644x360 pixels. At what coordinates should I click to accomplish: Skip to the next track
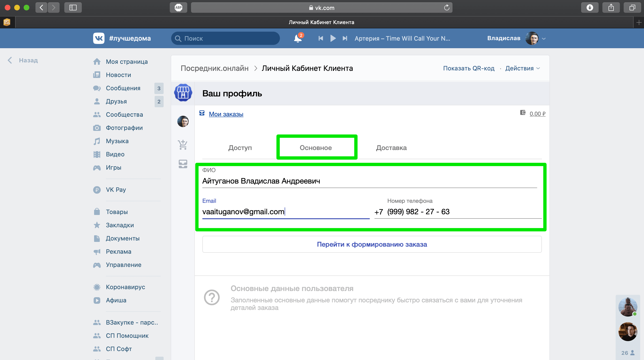345,39
